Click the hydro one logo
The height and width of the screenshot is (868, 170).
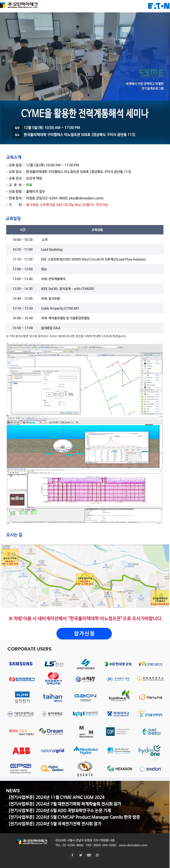coord(150,750)
